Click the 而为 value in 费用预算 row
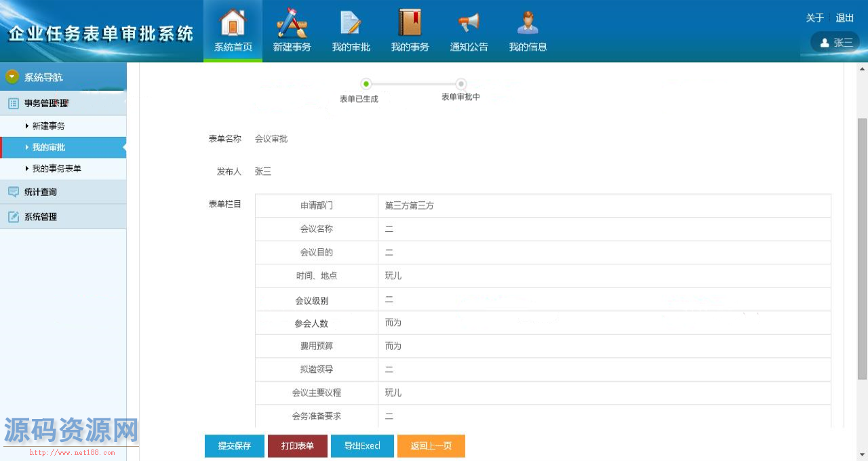The width and height of the screenshot is (868, 461). coord(393,346)
